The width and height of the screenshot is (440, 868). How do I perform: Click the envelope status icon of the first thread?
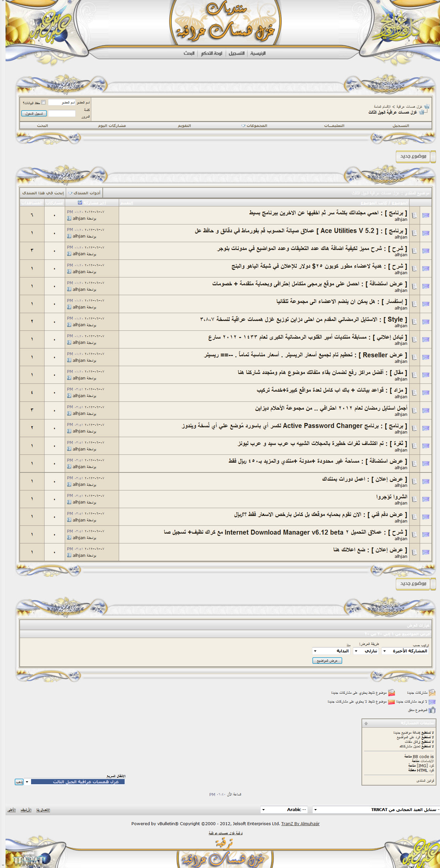pos(426,215)
